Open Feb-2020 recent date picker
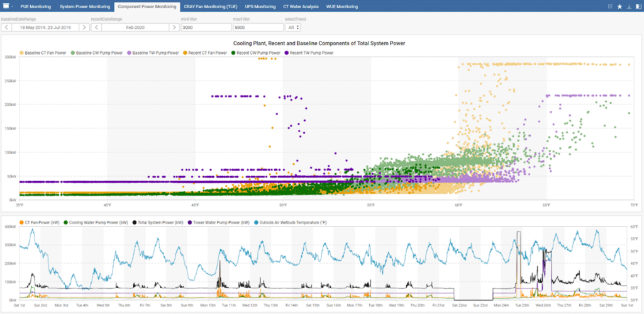Viewport: 644px width, 314px height. click(135, 27)
